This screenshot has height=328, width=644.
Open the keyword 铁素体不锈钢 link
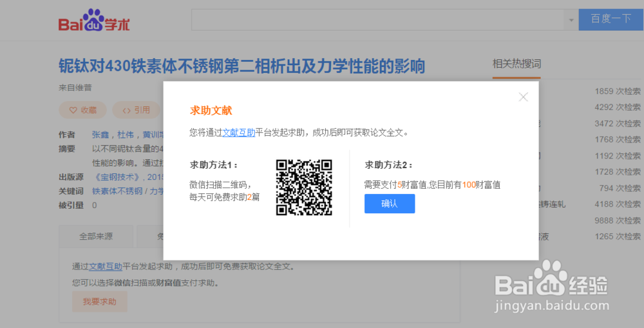pyautogui.click(x=117, y=191)
